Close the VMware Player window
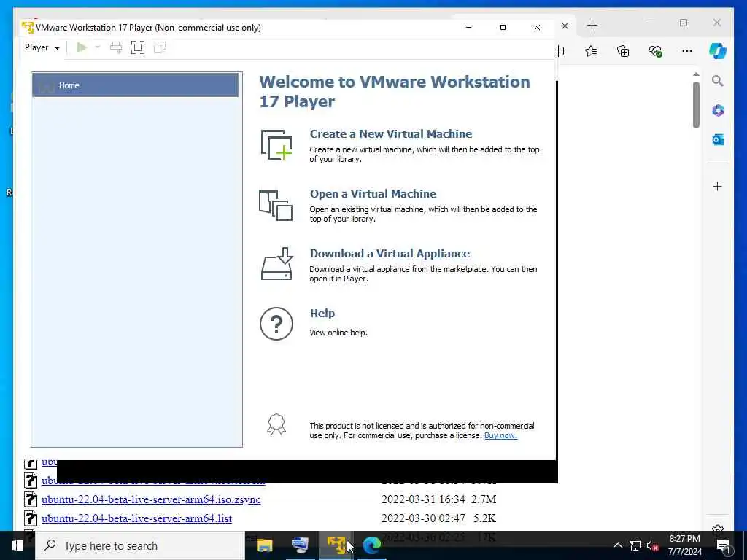This screenshot has width=747, height=560. (x=537, y=28)
